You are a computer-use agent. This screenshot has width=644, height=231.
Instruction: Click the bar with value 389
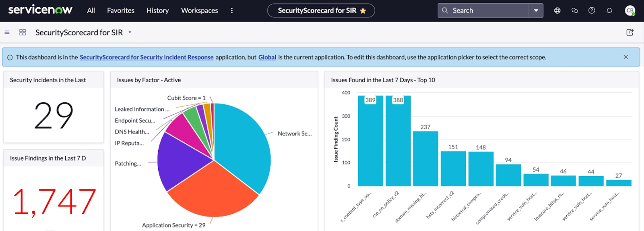[x=370, y=141]
